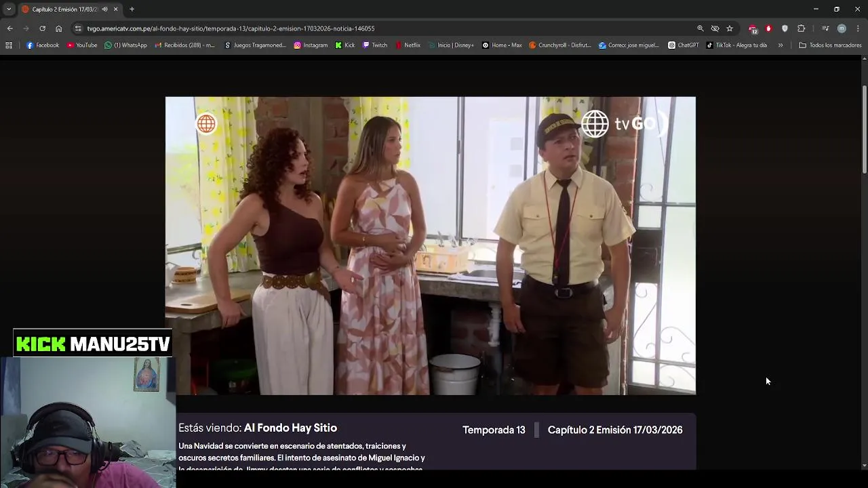Expand hidden bookmarks chevron

[781, 45]
